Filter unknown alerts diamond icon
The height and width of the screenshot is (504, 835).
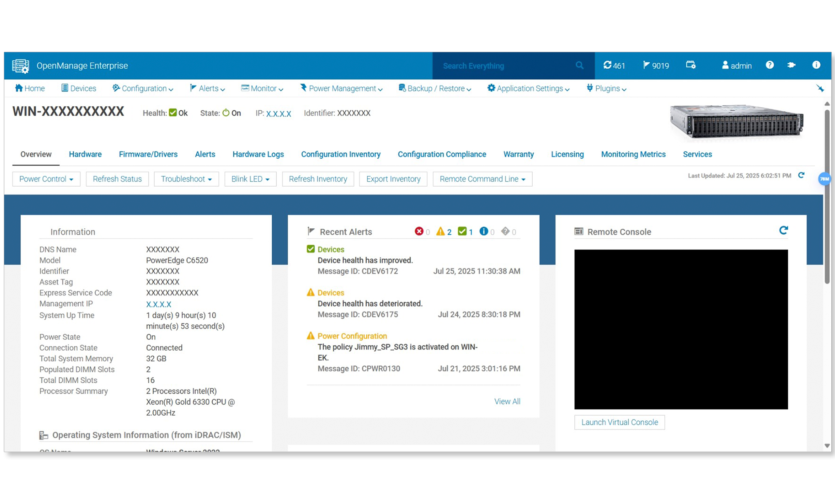click(505, 231)
